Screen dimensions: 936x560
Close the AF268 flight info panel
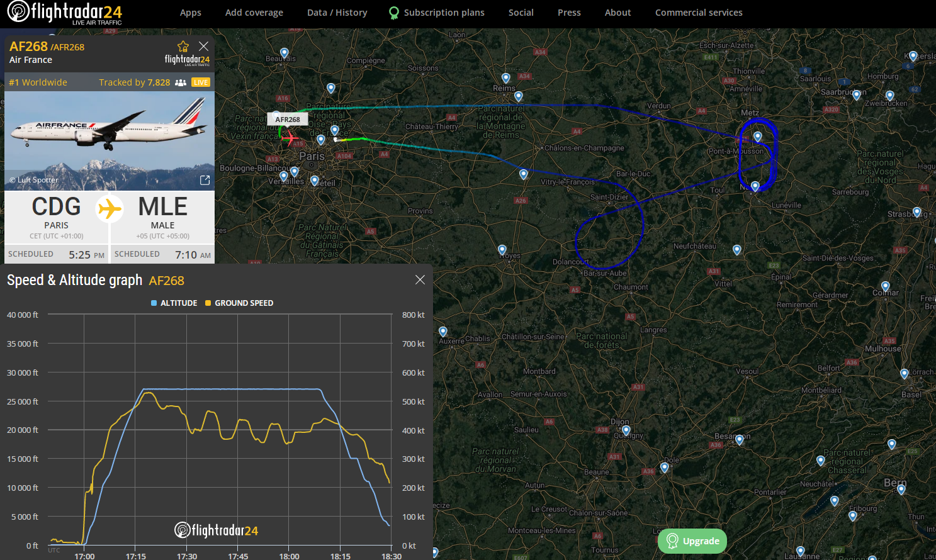pyautogui.click(x=203, y=46)
